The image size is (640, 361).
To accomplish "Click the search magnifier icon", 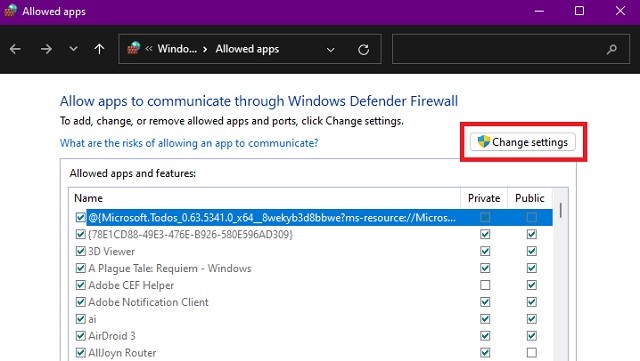I will 611,50.
